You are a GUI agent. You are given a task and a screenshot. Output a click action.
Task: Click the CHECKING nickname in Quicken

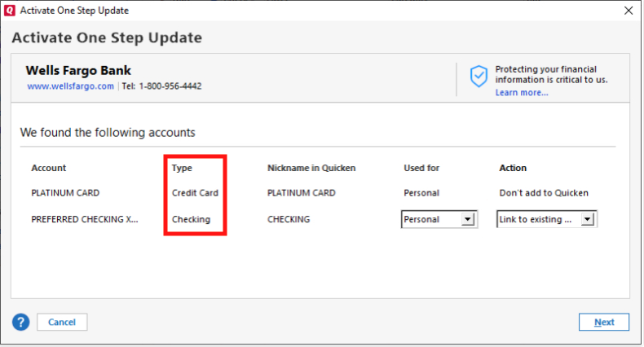pos(289,219)
